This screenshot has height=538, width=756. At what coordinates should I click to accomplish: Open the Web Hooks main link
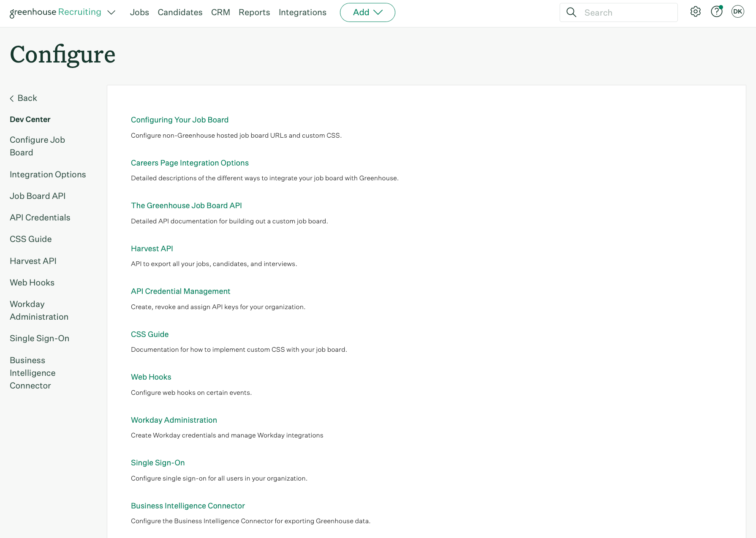tap(151, 377)
